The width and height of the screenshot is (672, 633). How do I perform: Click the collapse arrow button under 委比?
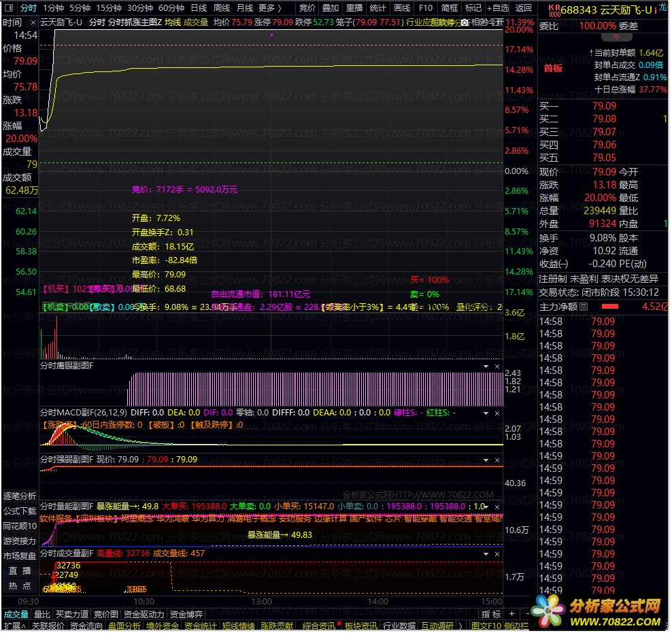point(618,37)
